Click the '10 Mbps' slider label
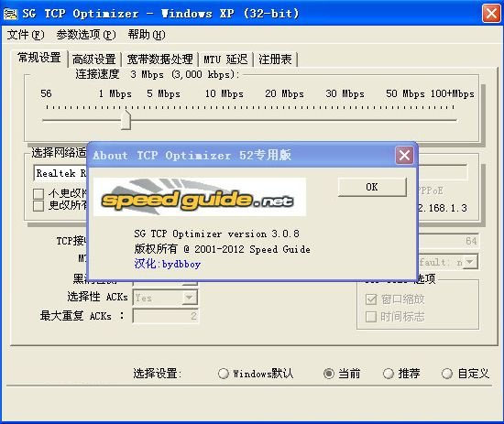This screenshot has width=504, height=424. pos(225,93)
